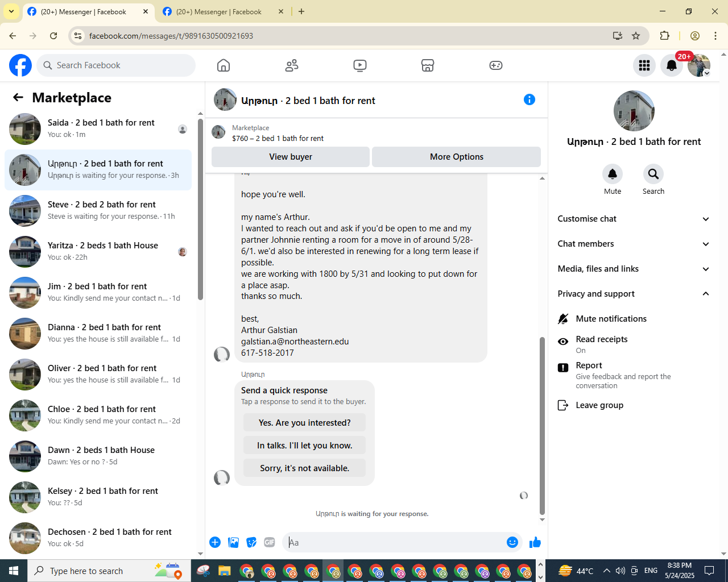Open conversation information icon
Viewport: 728px width, 582px height.
(x=530, y=99)
